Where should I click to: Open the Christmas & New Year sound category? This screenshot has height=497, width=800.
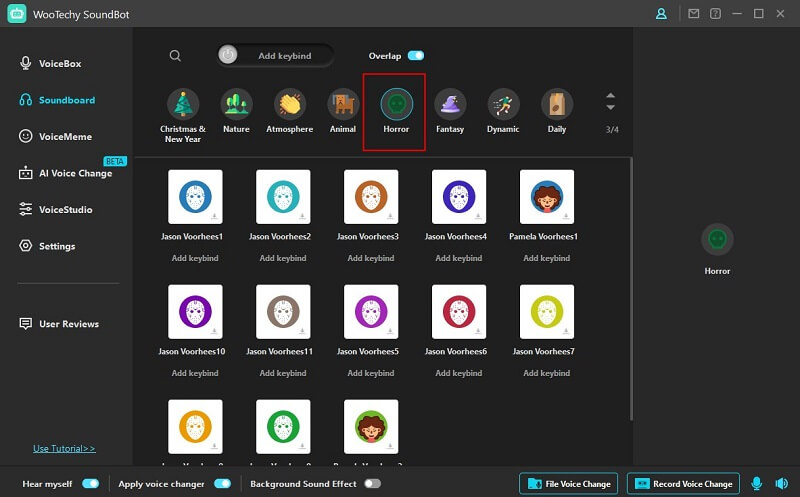pyautogui.click(x=183, y=105)
